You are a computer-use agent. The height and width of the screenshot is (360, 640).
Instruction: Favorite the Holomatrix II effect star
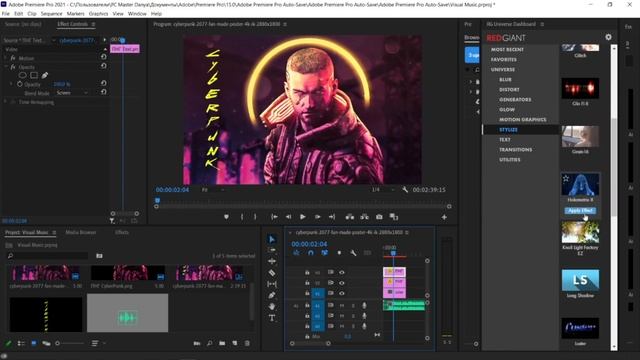[x=566, y=178]
